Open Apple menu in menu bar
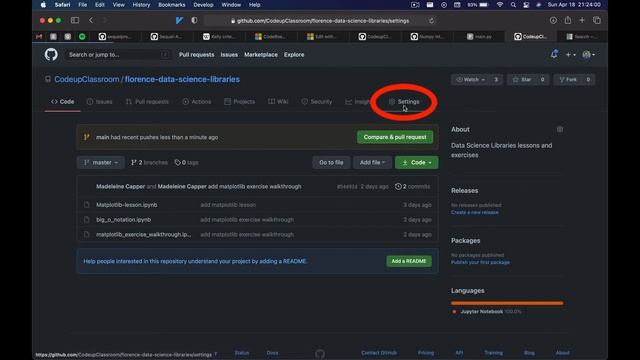The height and width of the screenshot is (360, 640). point(43,5)
